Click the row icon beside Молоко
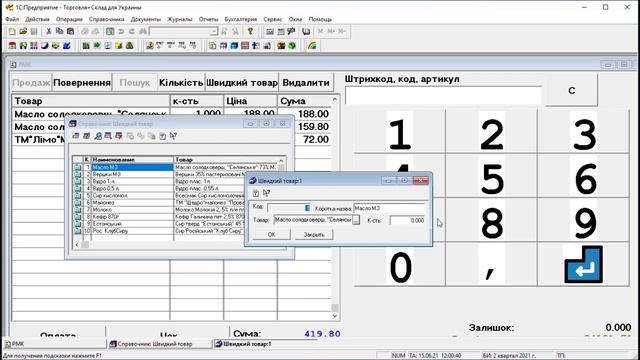The width and height of the screenshot is (640, 360). click(x=78, y=209)
